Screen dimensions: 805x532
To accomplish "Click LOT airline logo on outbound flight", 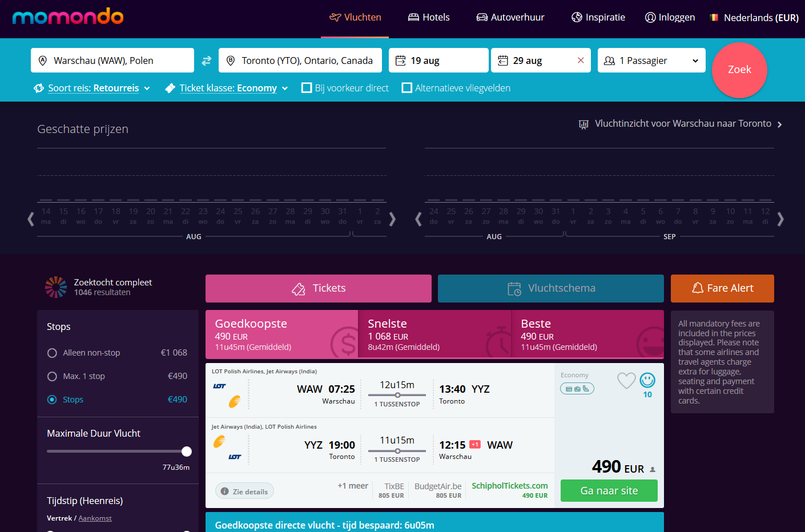I will pos(219,386).
